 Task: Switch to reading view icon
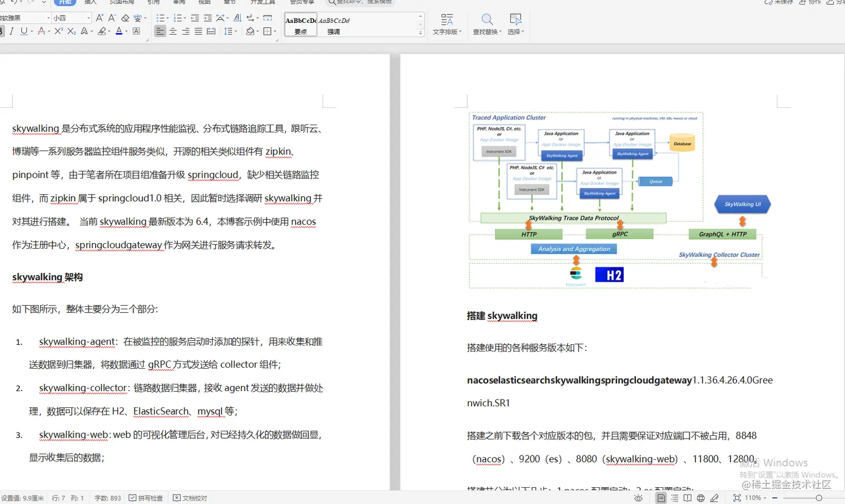click(687, 498)
